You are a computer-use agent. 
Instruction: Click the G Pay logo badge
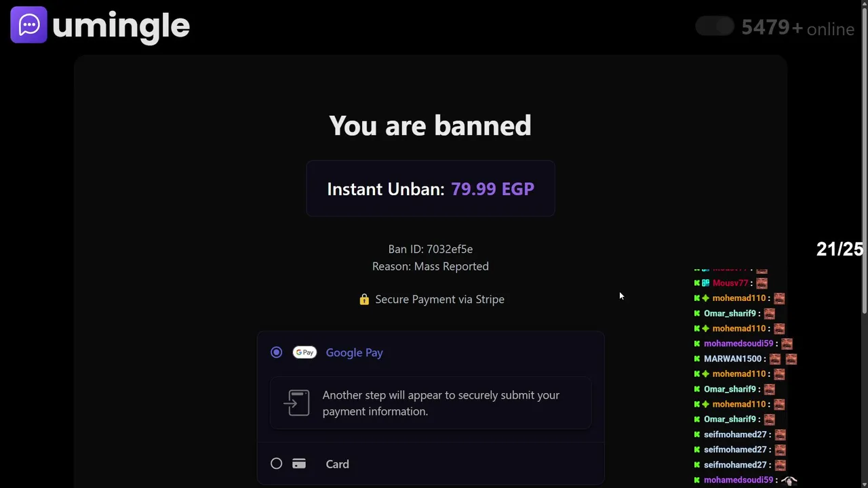[304, 352]
